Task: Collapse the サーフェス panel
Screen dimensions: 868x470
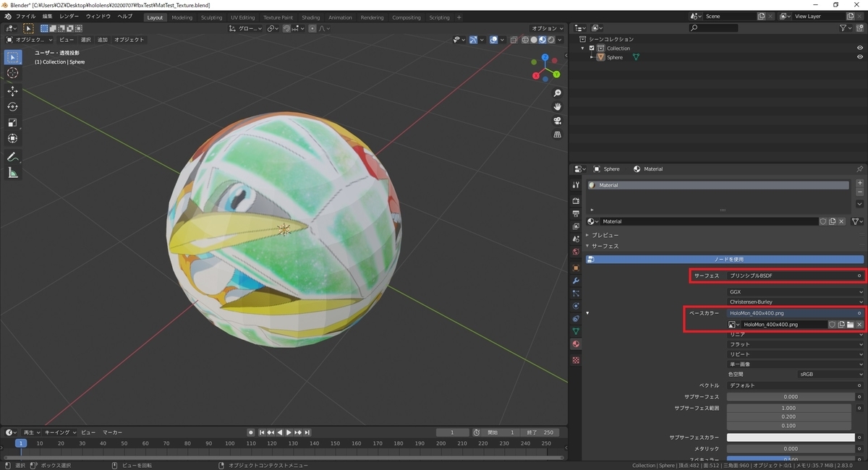Action: (x=606, y=246)
